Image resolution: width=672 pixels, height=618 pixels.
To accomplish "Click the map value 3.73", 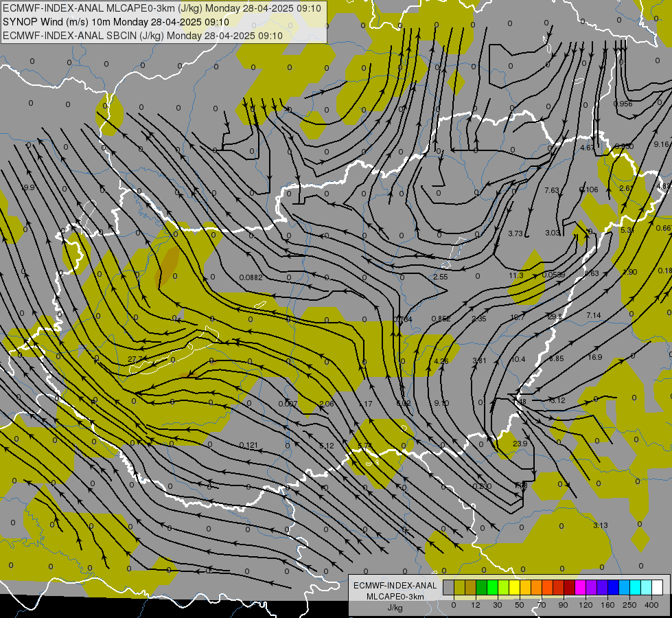I will [515, 233].
